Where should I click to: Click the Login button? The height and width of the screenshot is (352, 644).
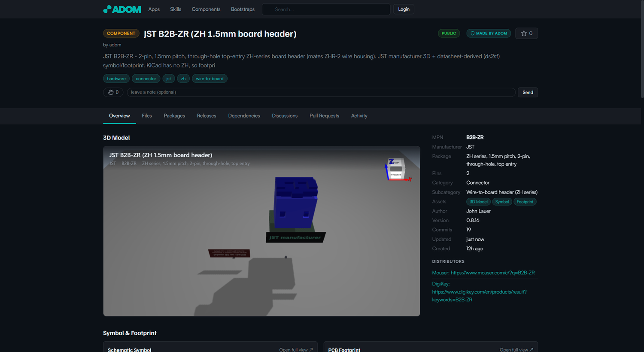point(404,9)
